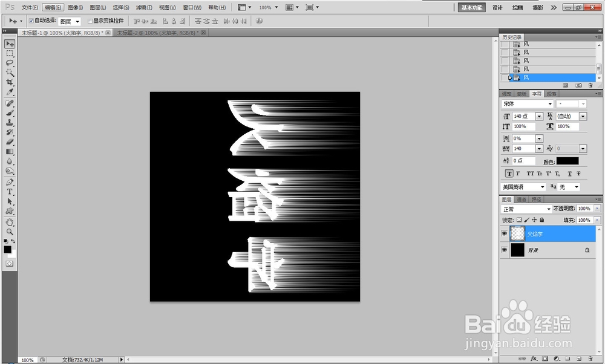The width and height of the screenshot is (605, 364).
Task: Toggle the Auto-Select checkbox
Action: click(x=31, y=21)
